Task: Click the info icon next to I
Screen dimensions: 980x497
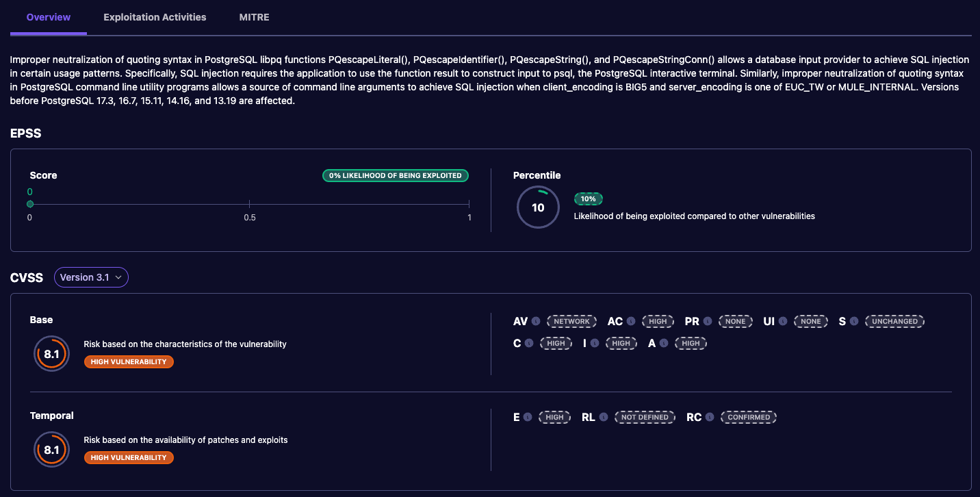Action: 594,343
